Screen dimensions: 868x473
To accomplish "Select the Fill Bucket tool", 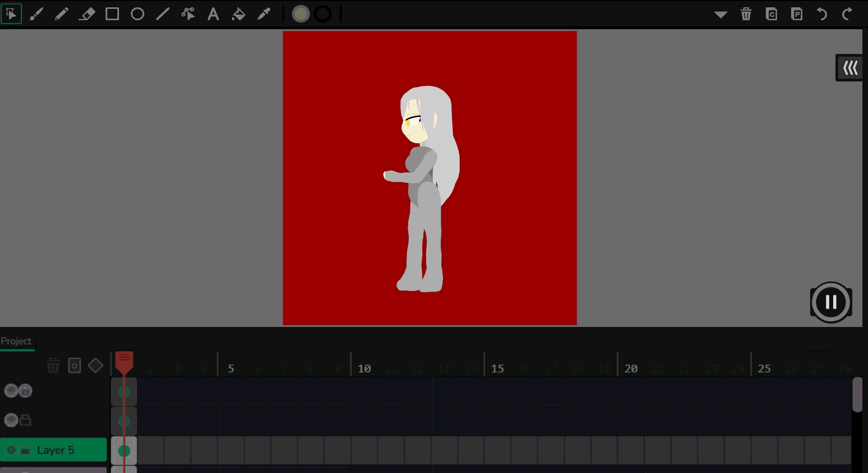I will [239, 14].
